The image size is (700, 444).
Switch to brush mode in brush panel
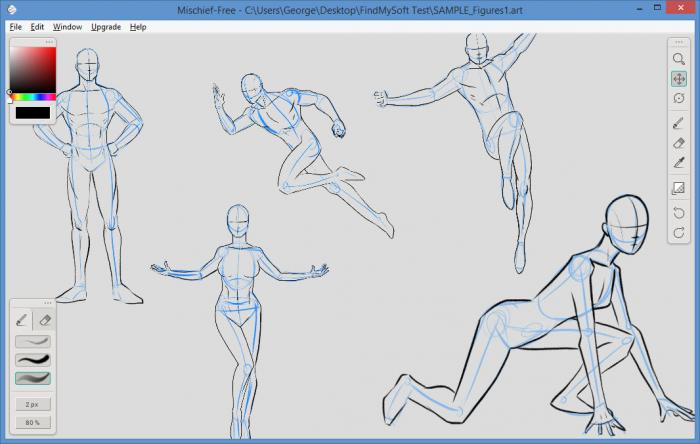coord(21,320)
